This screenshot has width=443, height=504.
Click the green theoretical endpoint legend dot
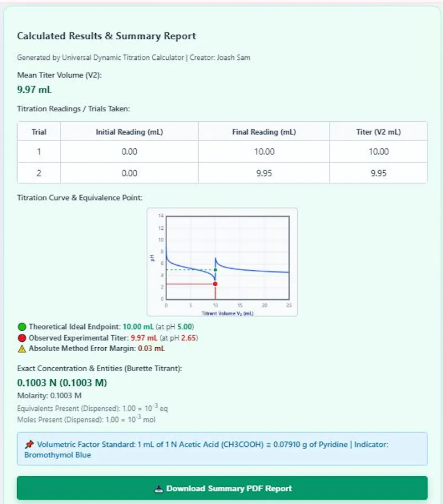pyautogui.click(x=22, y=327)
